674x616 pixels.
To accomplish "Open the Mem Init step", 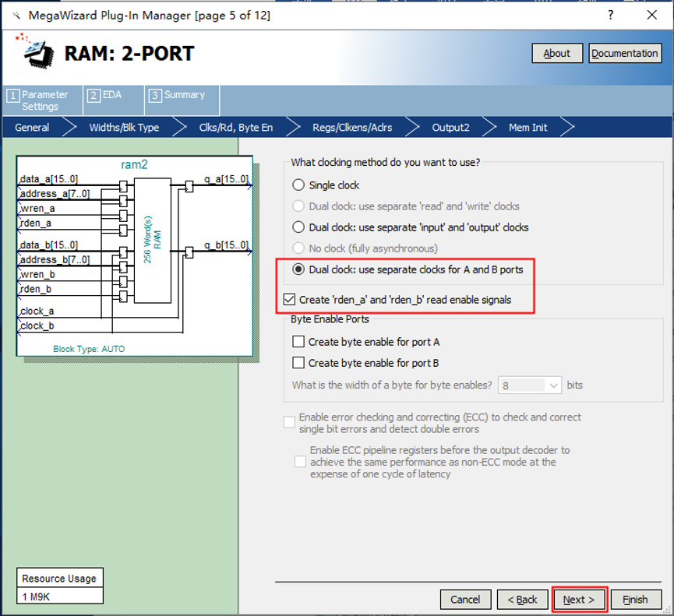I will click(528, 128).
